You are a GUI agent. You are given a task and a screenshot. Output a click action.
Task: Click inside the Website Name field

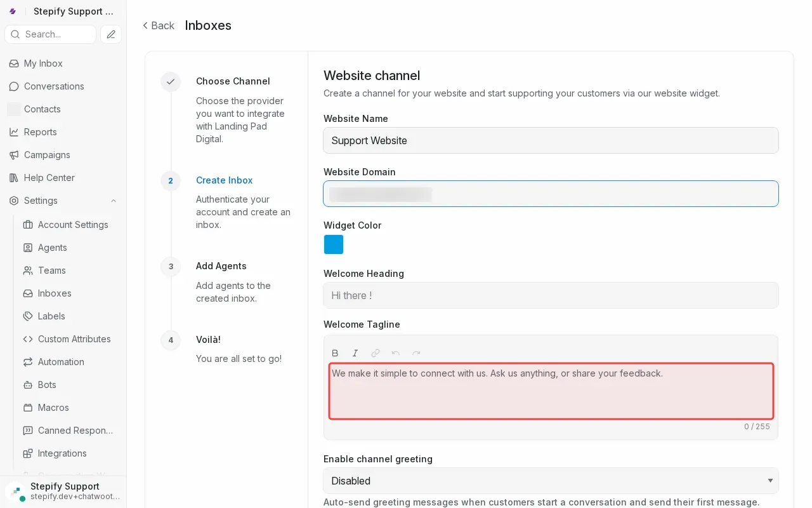pos(551,140)
